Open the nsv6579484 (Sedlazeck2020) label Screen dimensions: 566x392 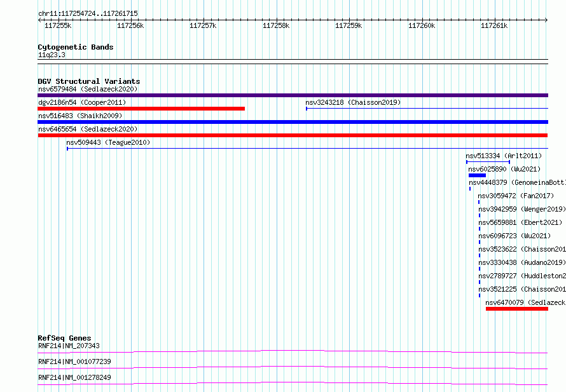pos(88,89)
